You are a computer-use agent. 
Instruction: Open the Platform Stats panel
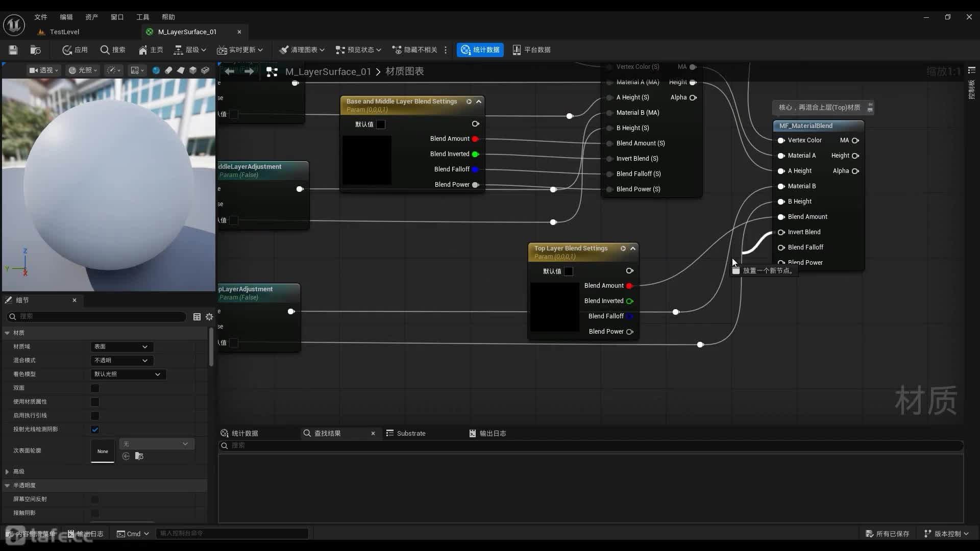531,49
